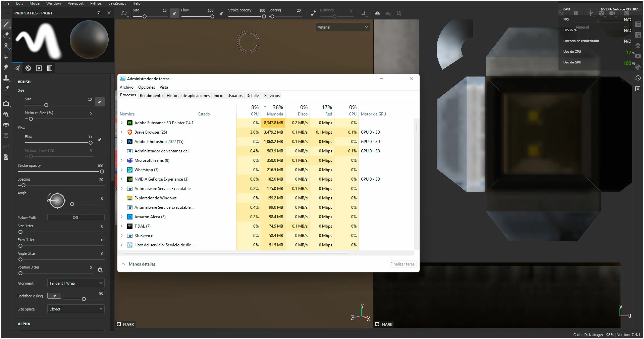Click Finalizar tarea button
Viewport: 644px width, 339px height.
(402, 264)
